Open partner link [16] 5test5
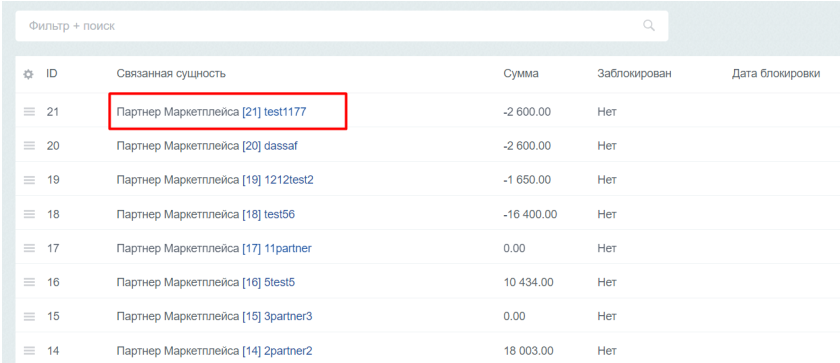The height and width of the screenshot is (363, 840). 268,282
